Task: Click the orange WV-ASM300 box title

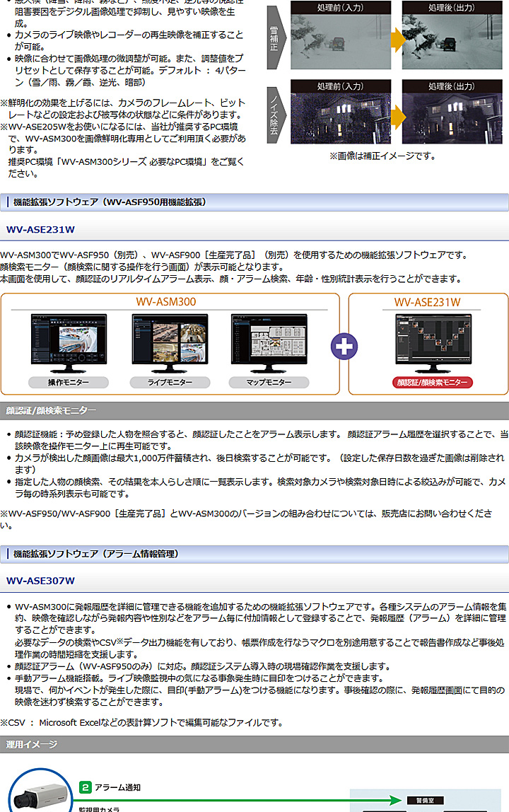Action: point(165,301)
